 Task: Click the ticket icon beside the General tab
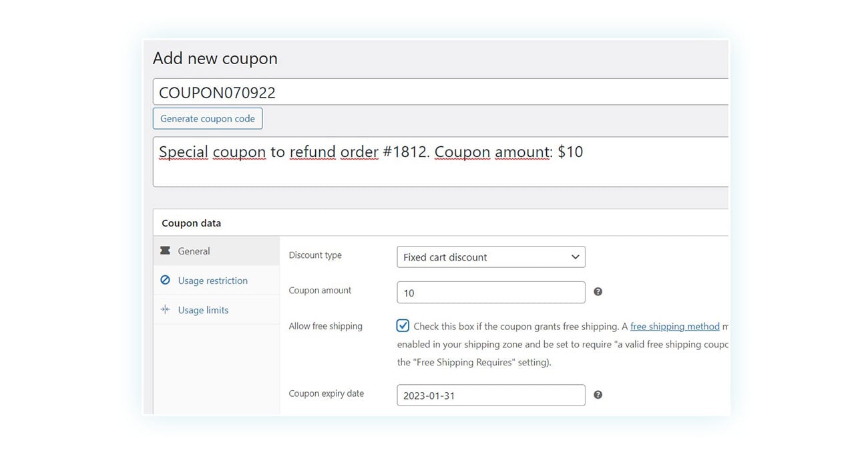pos(165,251)
